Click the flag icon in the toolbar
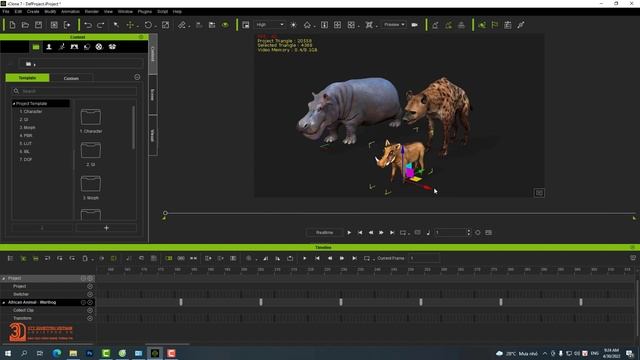Image resolution: width=640 pixels, height=360 pixels. point(495,25)
